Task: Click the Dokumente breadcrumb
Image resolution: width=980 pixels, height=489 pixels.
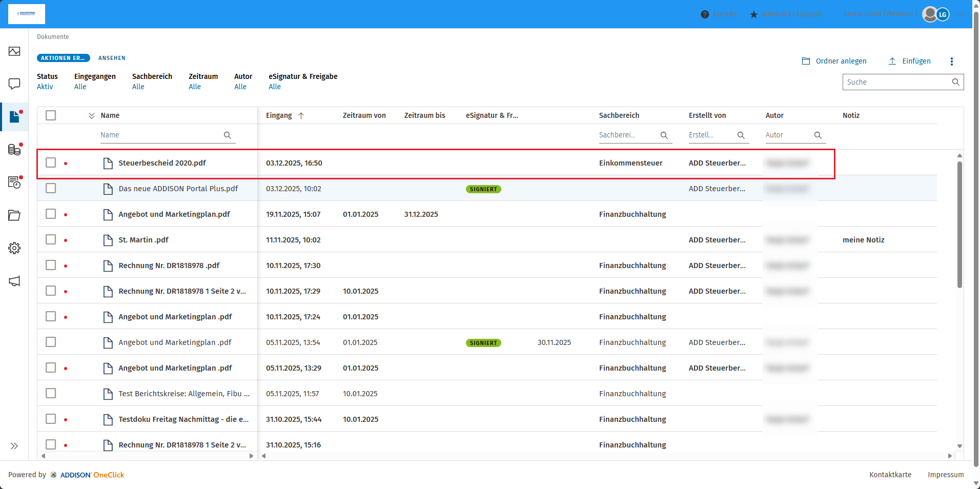Action: pyautogui.click(x=53, y=37)
